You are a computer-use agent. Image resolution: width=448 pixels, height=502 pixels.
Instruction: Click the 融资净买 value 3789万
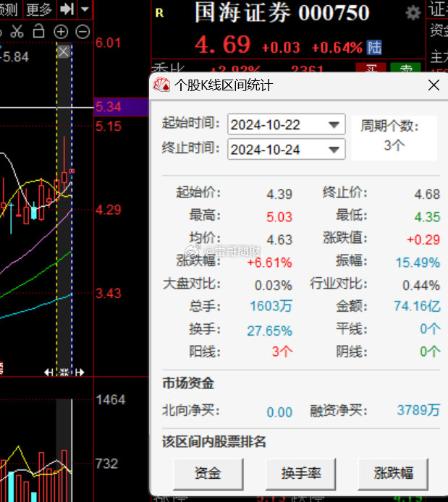point(418,410)
